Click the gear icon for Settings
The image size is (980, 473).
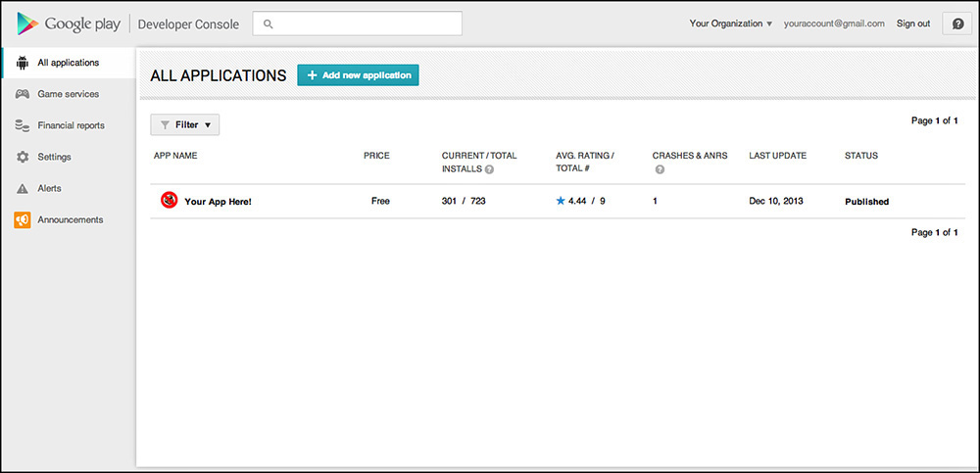point(23,157)
